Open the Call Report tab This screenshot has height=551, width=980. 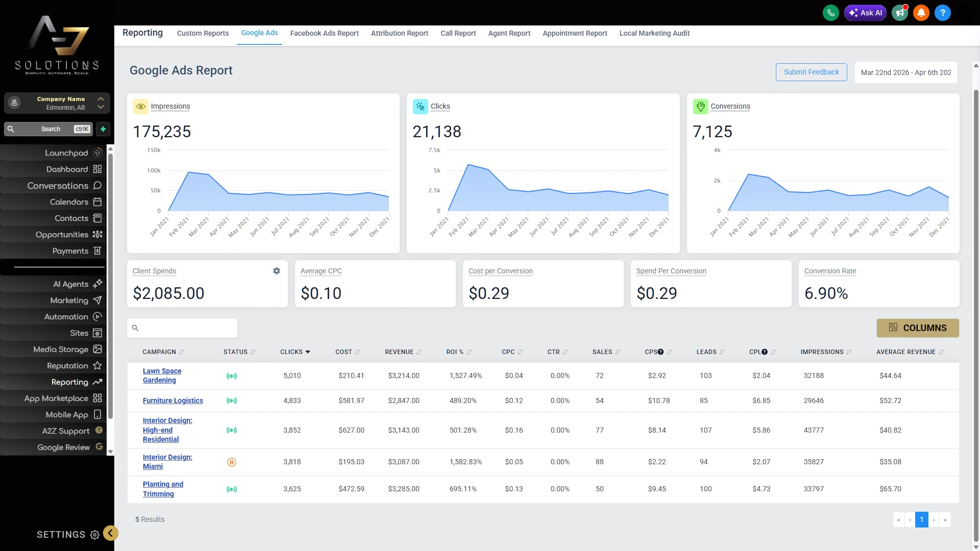tap(458, 33)
